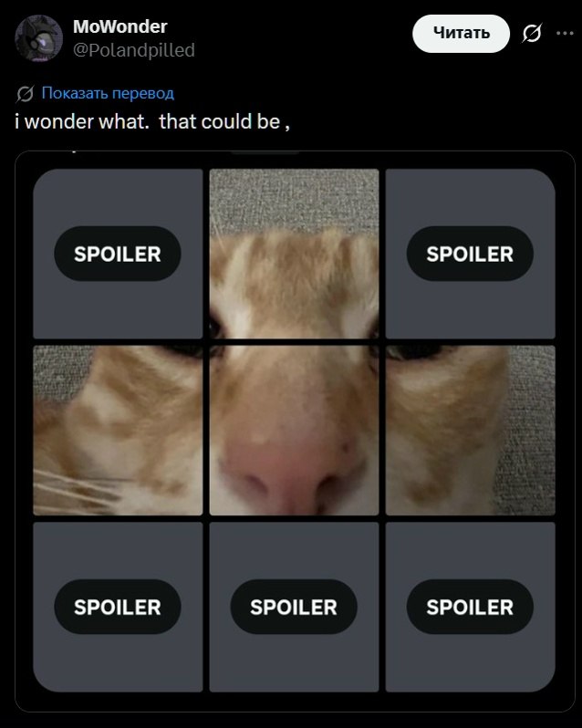
Task: Open the right cheek image tile
Action: pos(470,431)
